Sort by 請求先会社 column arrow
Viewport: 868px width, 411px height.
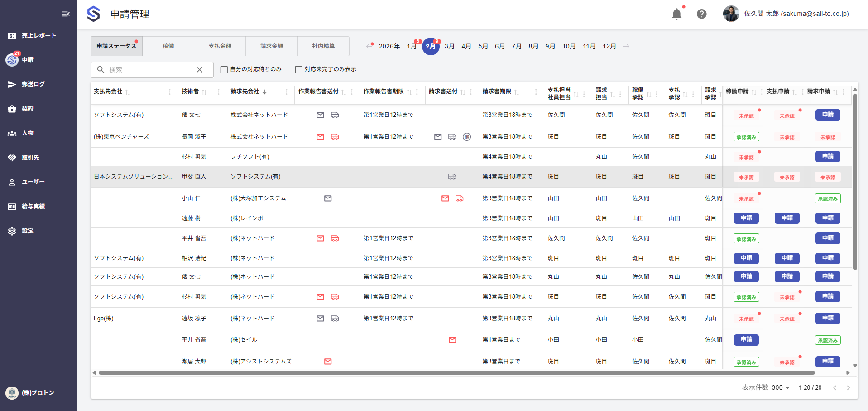(x=264, y=92)
